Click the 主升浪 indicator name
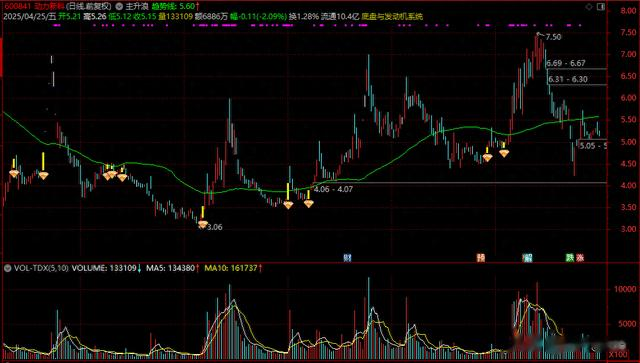The width and height of the screenshot is (640, 363). 136,7
